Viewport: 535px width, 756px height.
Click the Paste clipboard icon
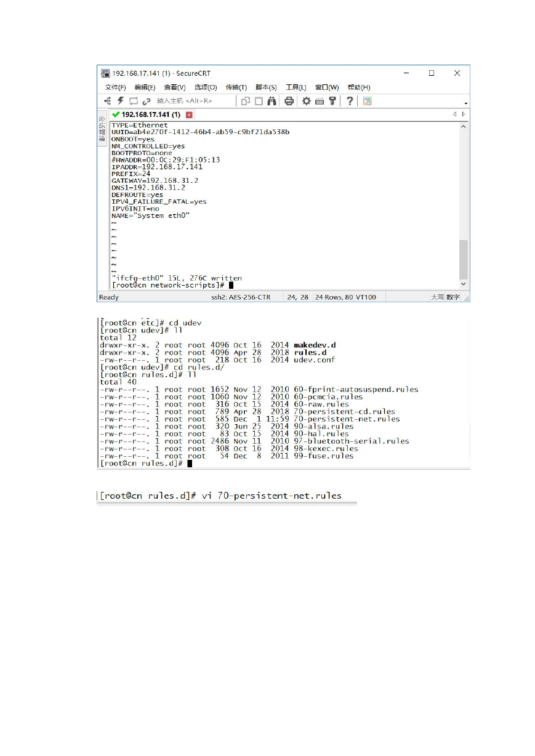pyautogui.click(x=259, y=101)
